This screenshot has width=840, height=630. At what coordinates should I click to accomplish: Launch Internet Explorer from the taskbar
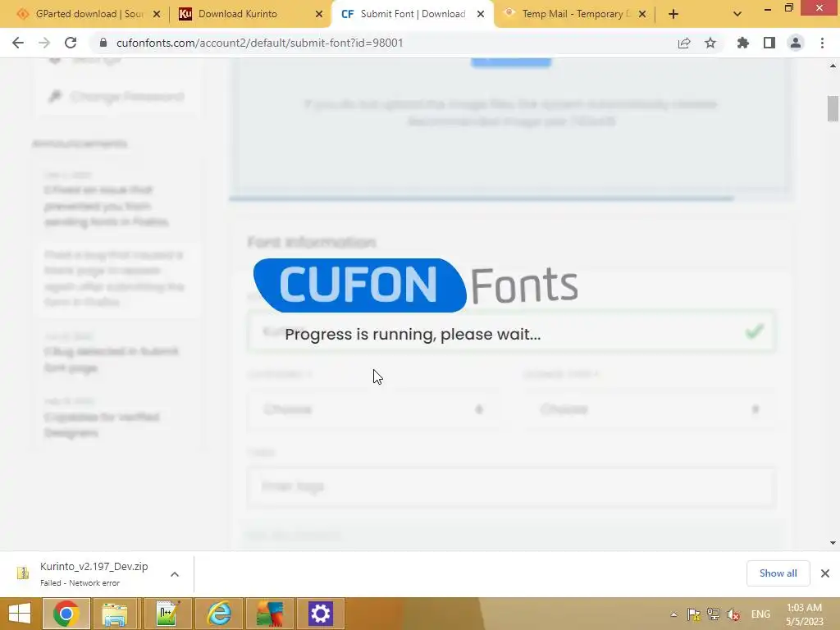coord(219,614)
